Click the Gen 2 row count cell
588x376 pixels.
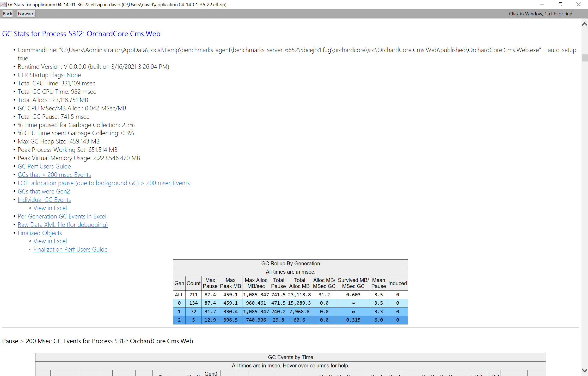coord(193,320)
